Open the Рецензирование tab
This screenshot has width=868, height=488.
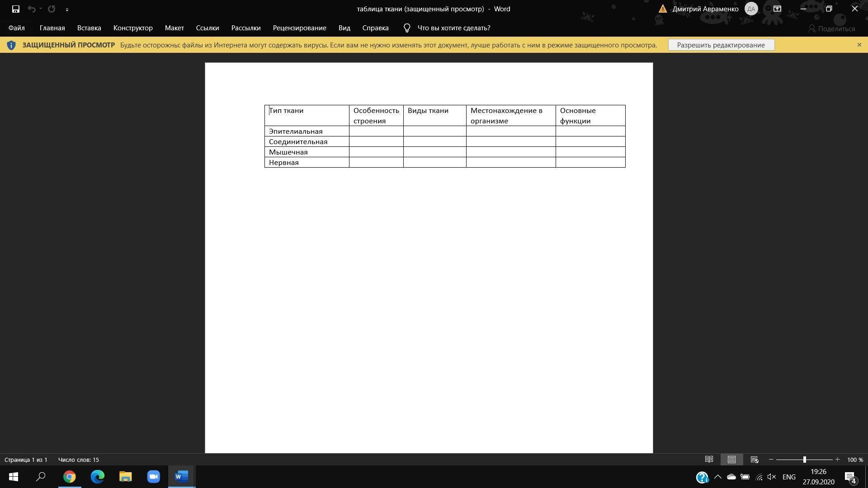[299, 28]
